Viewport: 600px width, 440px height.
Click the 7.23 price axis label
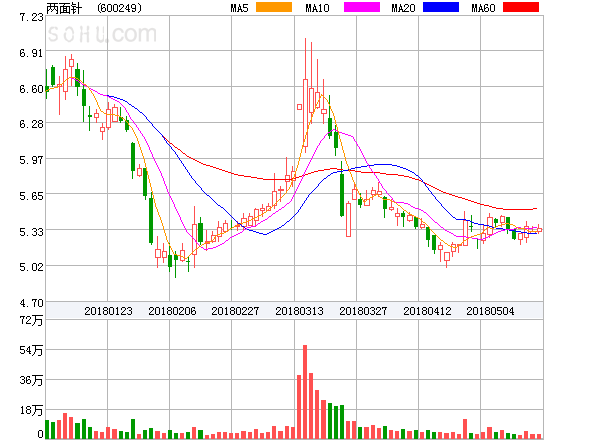coord(31,17)
